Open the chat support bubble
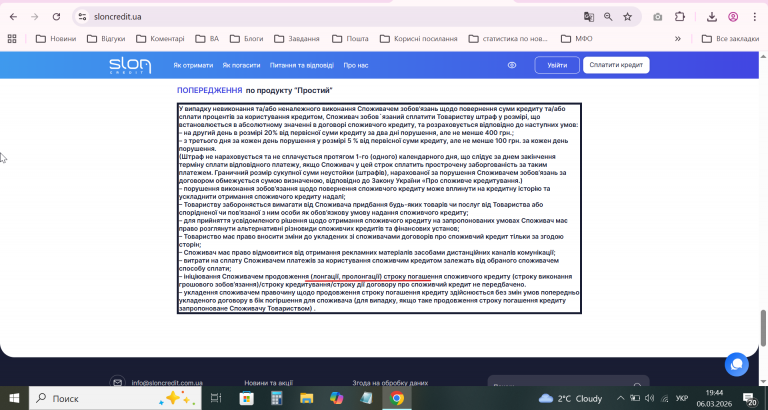The image size is (768, 410). (737, 364)
